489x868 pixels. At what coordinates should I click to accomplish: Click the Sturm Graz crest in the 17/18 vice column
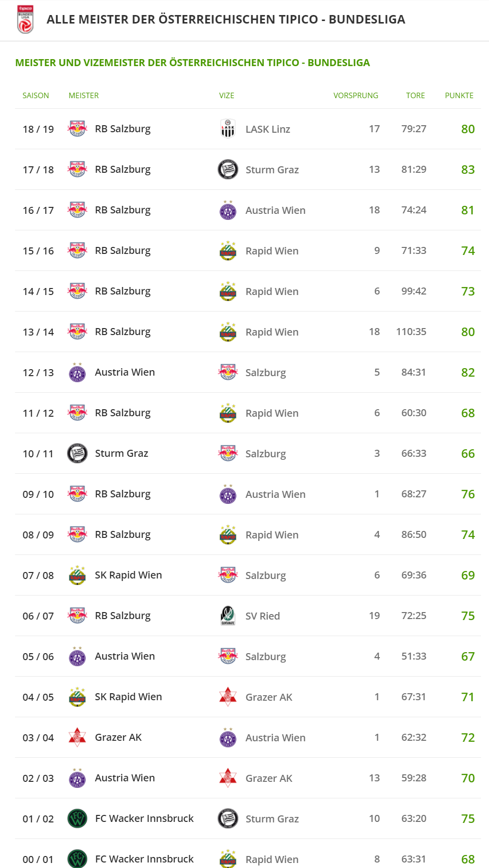228,169
